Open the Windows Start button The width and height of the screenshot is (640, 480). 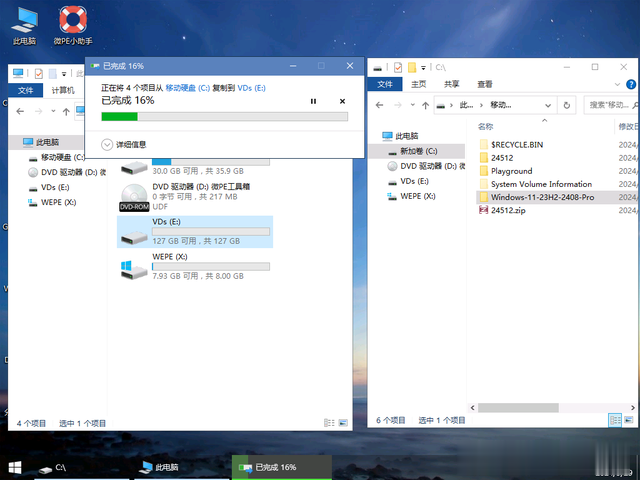coord(15,468)
